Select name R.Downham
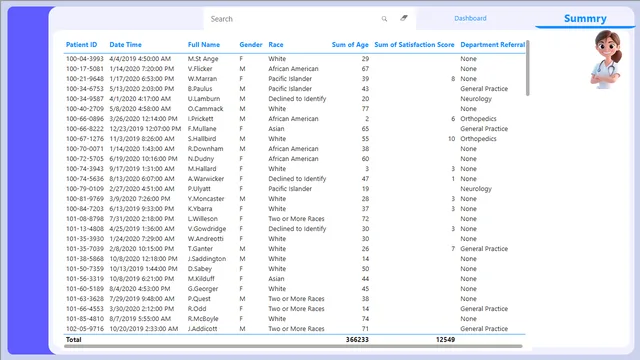The height and width of the screenshot is (360, 640). (x=205, y=149)
